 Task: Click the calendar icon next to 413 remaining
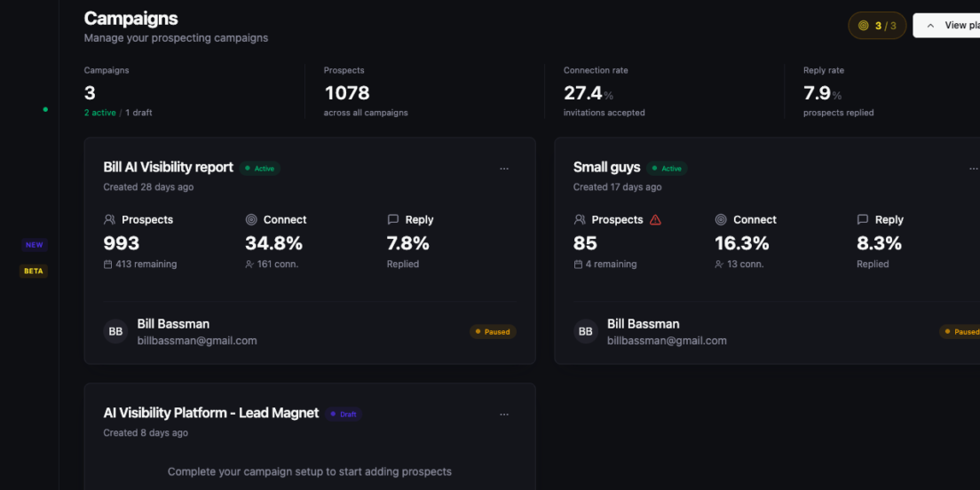[107, 265]
